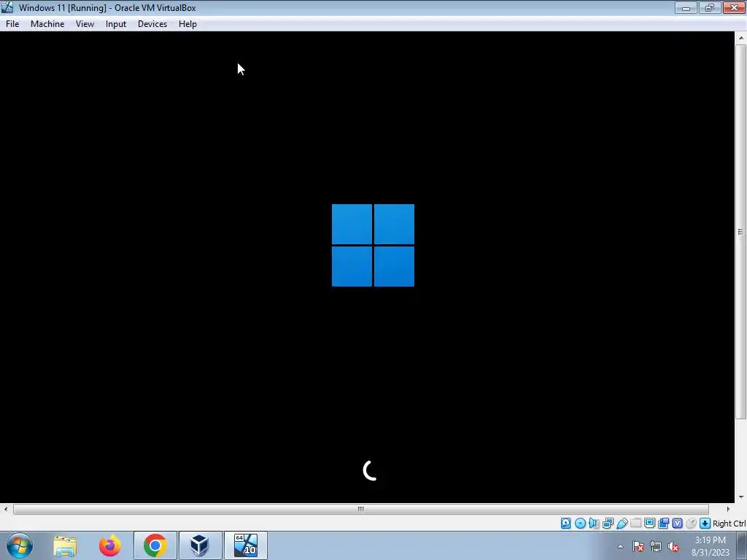Click the audio indicator in VirtualBox status bar
The height and width of the screenshot is (560, 747).
pos(594,524)
